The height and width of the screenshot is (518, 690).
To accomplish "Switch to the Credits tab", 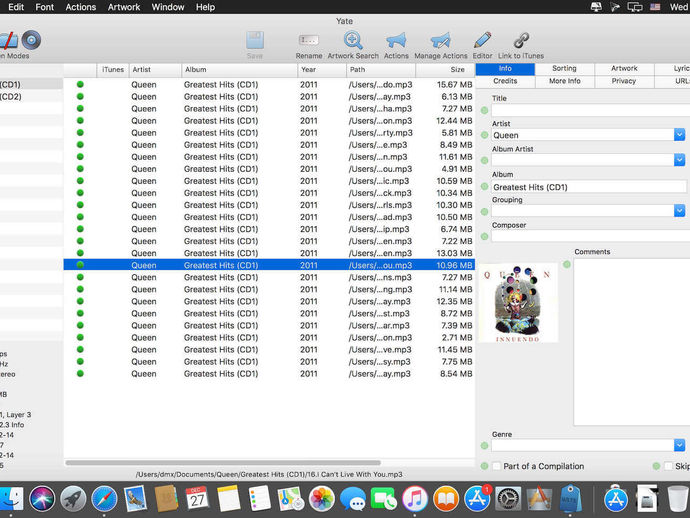I will click(505, 81).
